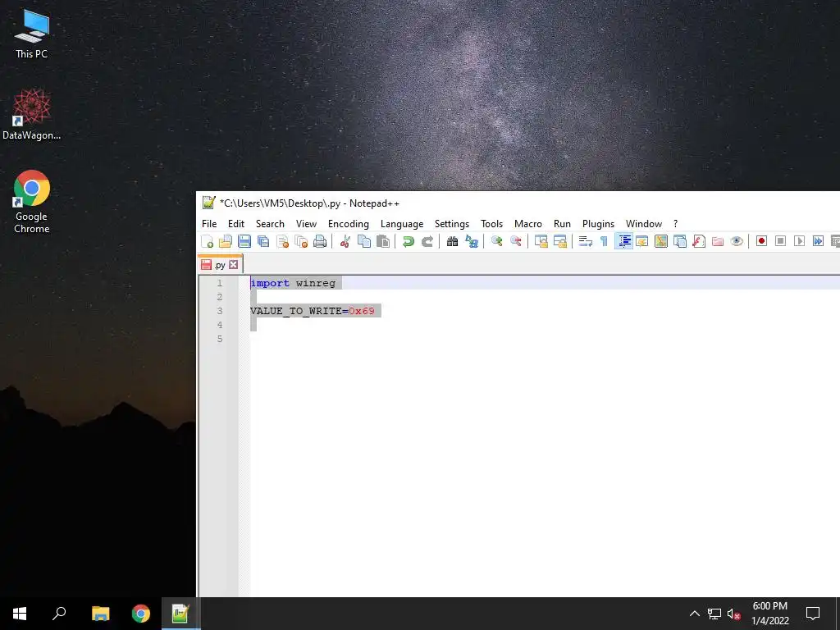Screen dimensions: 840x630
Task: Open the ? help menu
Action: [676, 224]
